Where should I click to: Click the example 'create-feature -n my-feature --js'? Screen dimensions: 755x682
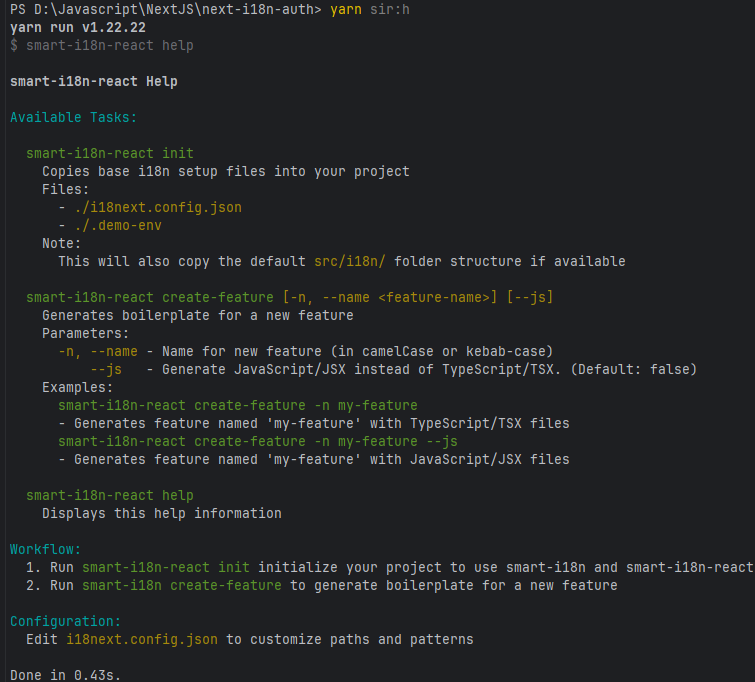(258, 441)
